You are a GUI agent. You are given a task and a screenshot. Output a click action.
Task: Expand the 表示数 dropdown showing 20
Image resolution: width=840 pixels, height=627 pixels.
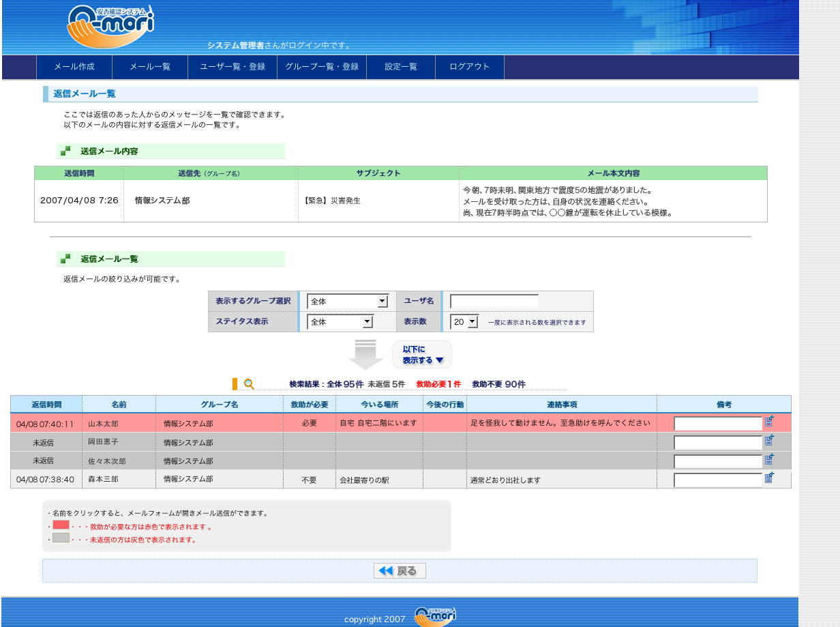point(464,322)
